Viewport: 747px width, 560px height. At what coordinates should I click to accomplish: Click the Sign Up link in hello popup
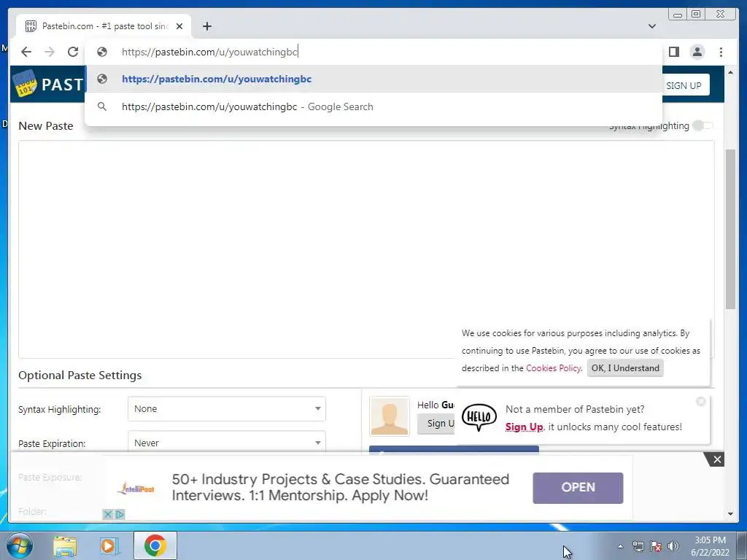(524, 427)
